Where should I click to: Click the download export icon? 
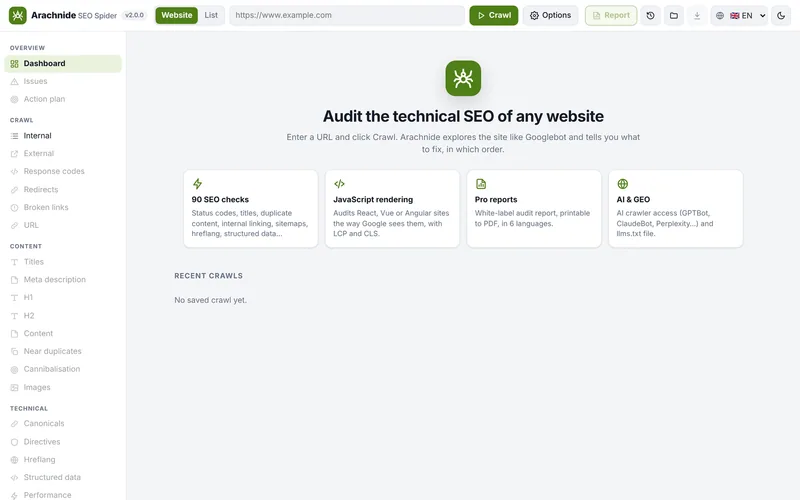697,15
